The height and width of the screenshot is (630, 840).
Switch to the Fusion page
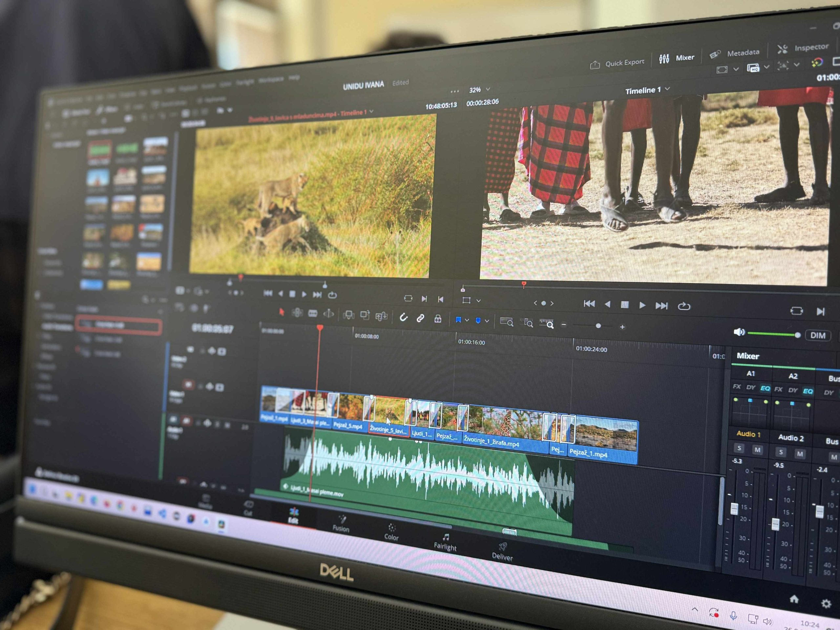click(341, 524)
